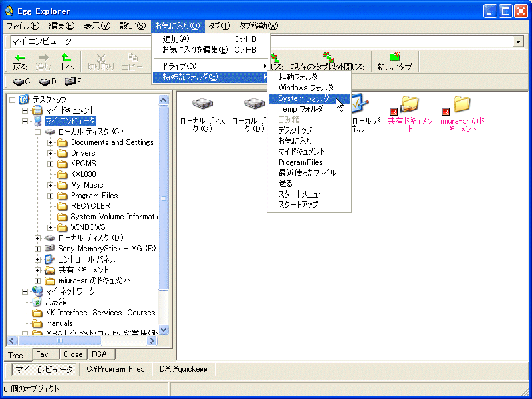Viewport: 532px width, 399px height.
Task: Select miura-sr のドキュメント folder icon in file pane
Action: tap(461, 105)
